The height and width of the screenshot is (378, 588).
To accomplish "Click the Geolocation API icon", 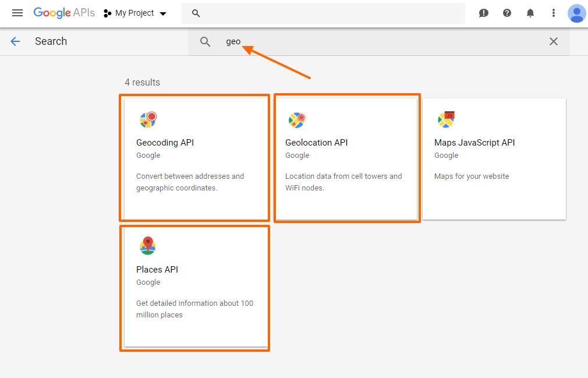I will tap(297, 120).
